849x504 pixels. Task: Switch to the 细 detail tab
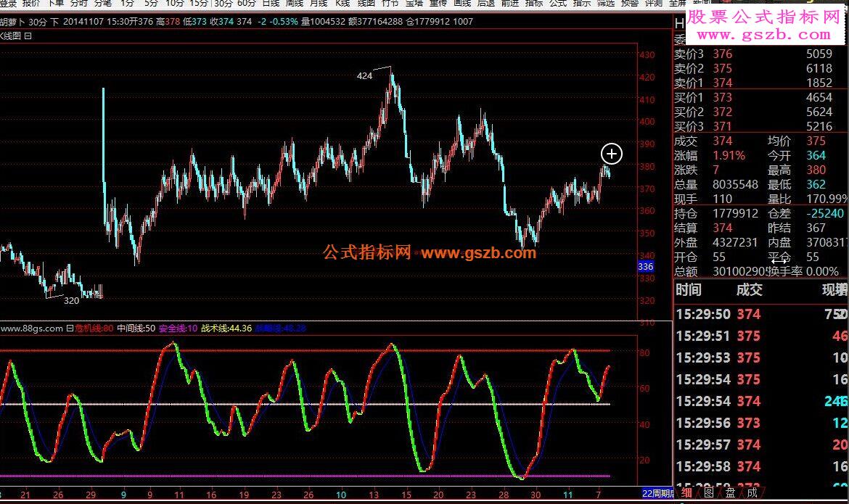pyautogui.click(x=686, y=492)
